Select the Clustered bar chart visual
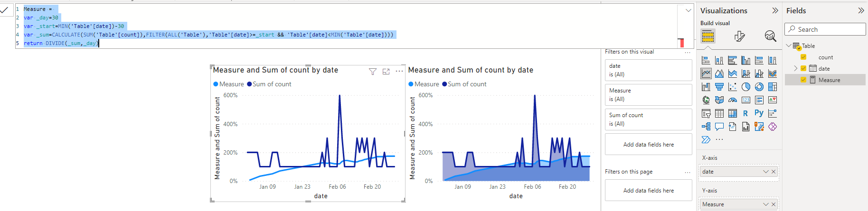Viewport: 868px width, 211px height. (733, 60)
